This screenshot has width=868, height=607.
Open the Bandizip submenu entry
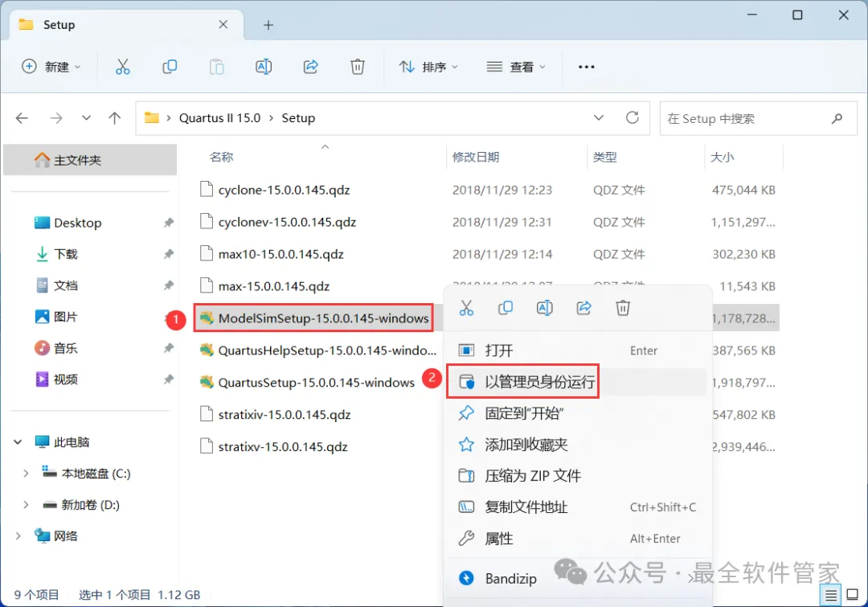(x=577, y=578)
